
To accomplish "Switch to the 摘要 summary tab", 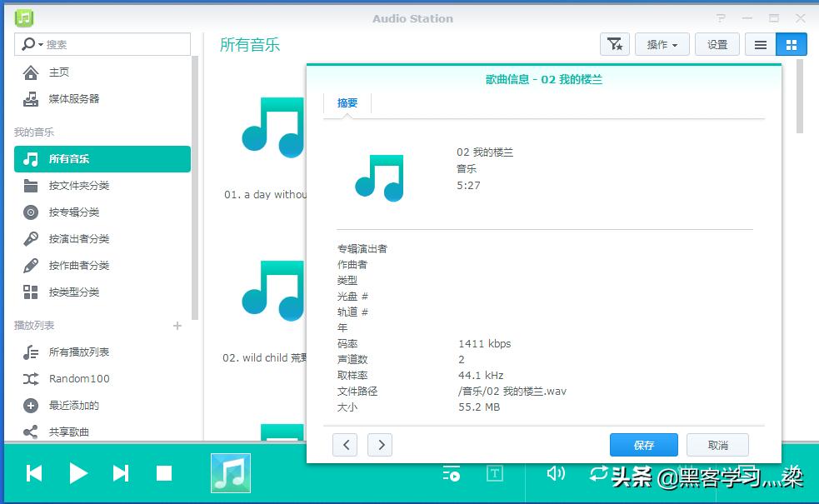I will click(347, 103).
